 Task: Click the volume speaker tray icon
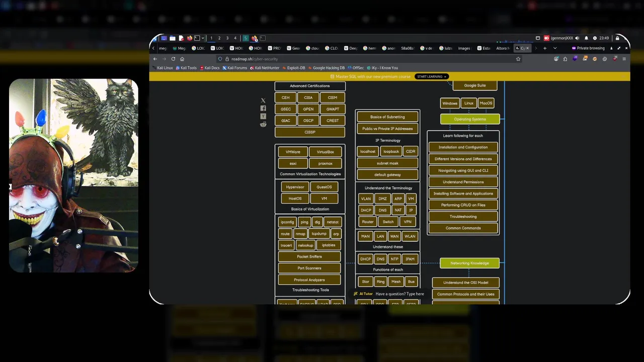tap(577, 38)
